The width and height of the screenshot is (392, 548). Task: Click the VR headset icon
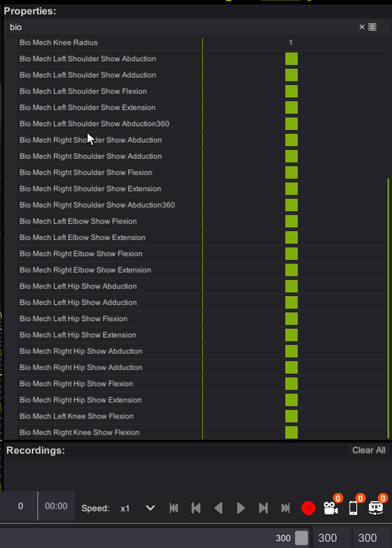[376, 508]
